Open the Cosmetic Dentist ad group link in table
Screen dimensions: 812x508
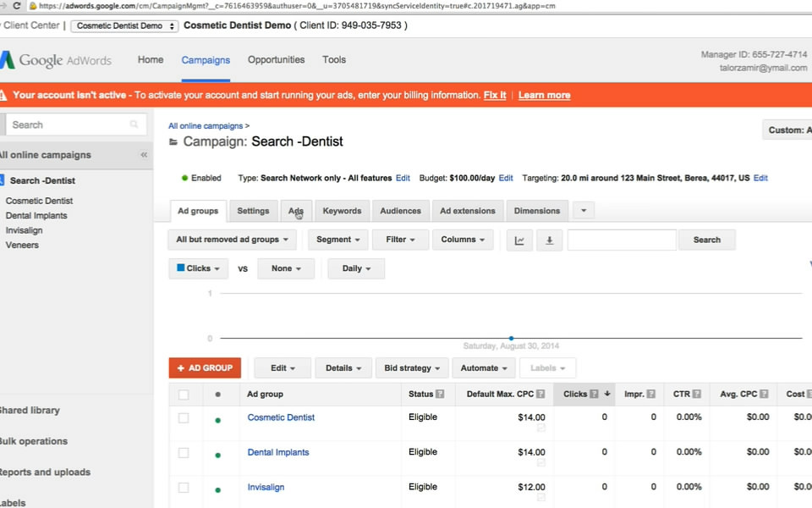pos(281,417)
